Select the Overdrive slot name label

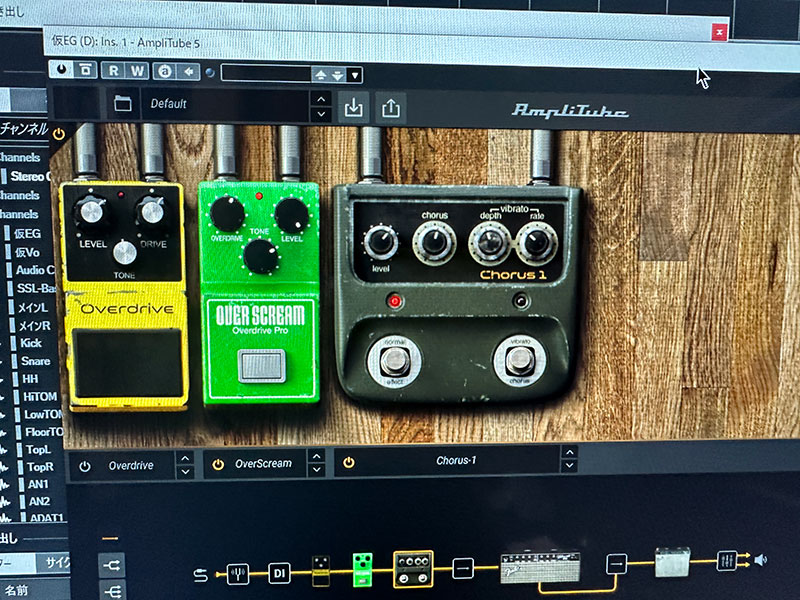[x=131, y=465]
